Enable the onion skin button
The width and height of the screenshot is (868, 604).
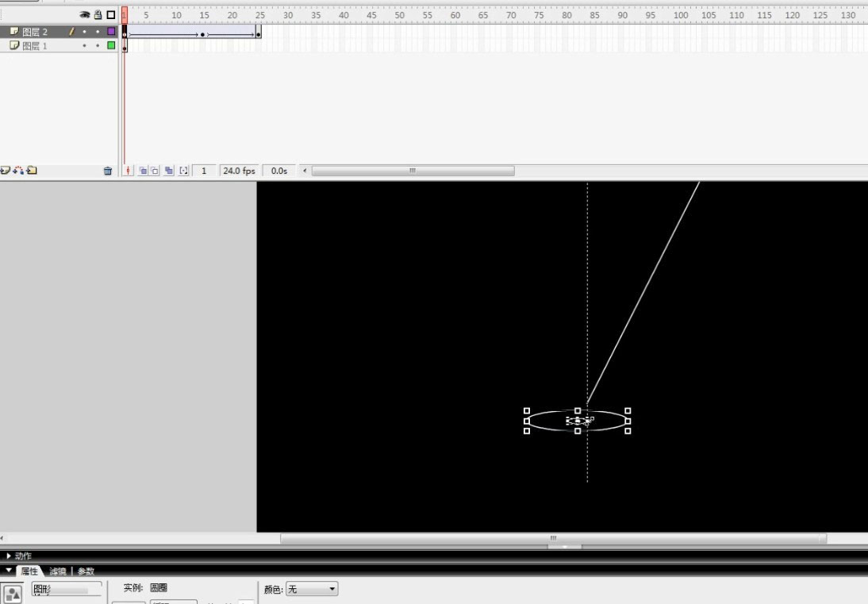coord(143,171)
